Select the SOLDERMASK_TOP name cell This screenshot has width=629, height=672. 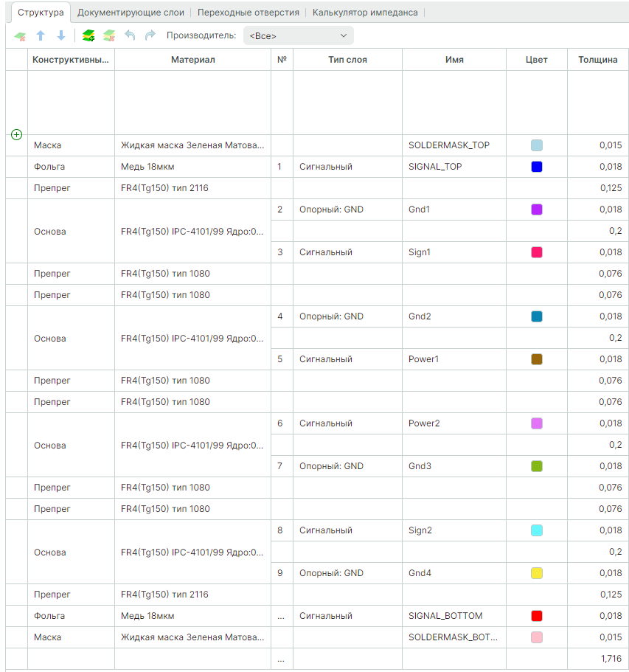coord(454,145)
